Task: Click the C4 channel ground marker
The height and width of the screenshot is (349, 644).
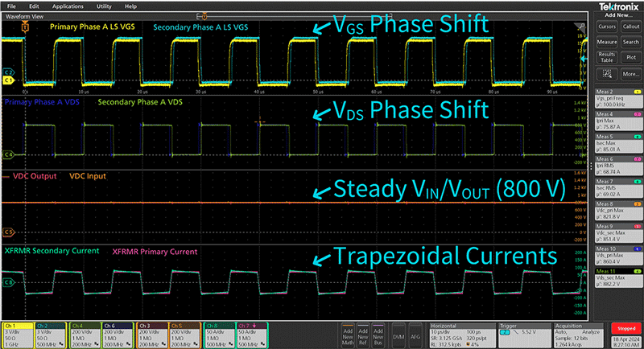Action: point(8,153)
